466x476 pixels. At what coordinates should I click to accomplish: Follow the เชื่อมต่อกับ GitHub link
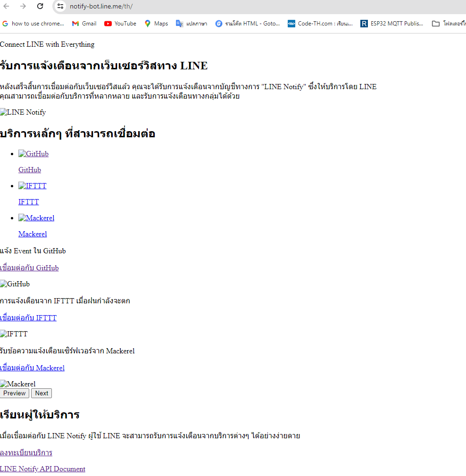(x=29, y=268)
